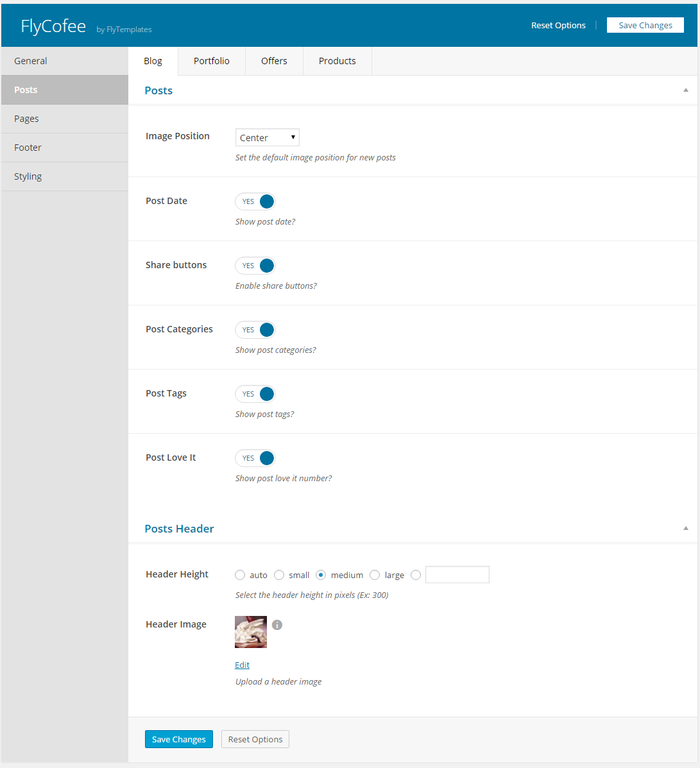Click Reset Options in the top header

(558, 26)
